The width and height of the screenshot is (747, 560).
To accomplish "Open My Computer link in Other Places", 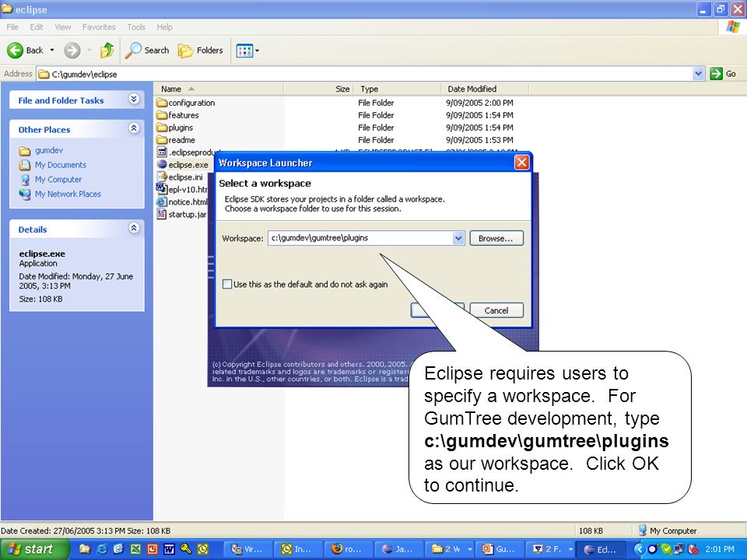I will coord(58,180).
